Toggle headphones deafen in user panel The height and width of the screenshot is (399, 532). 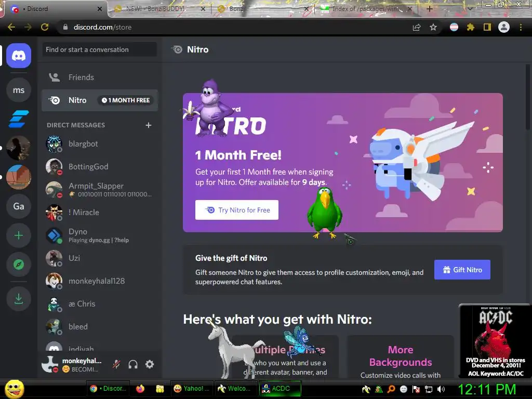(133, 364)
